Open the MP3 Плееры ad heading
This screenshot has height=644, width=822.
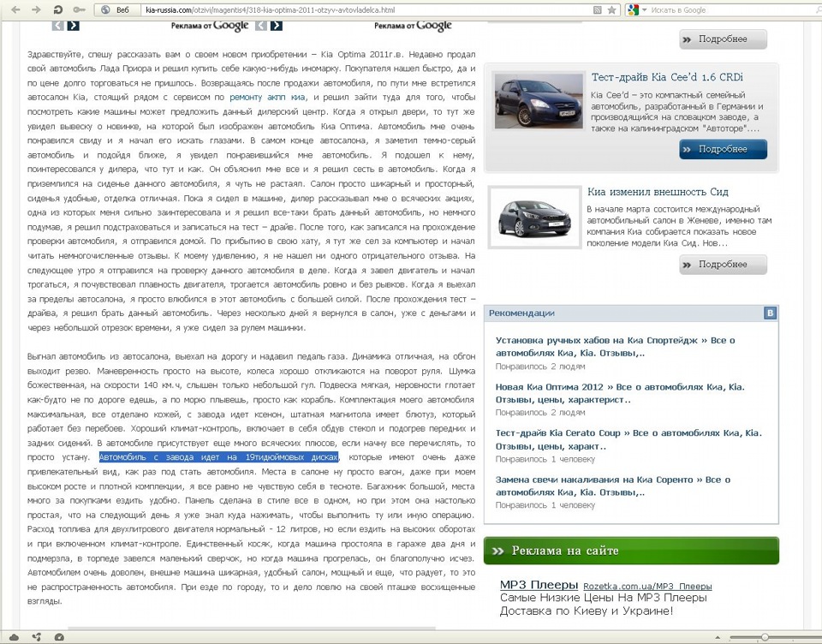(x=539, y=585)
